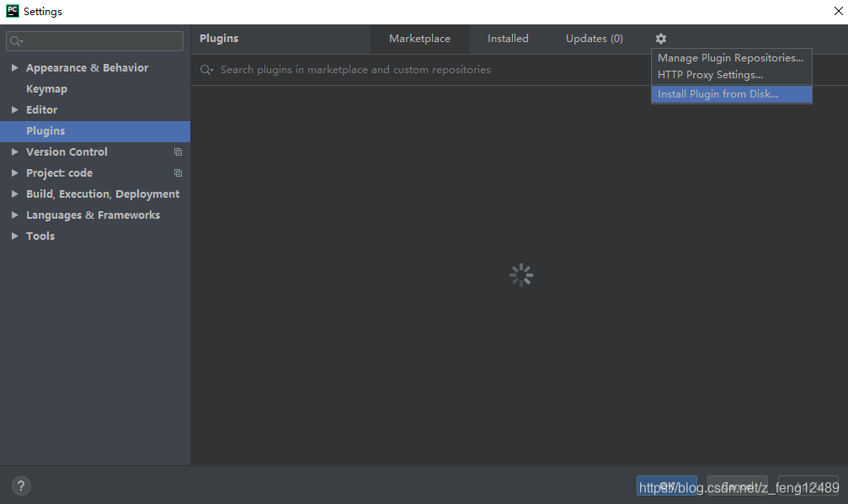Viewport: 848px width, 504px height.
Task: Click the per-project icon beside Project: code
Action: 178,172
